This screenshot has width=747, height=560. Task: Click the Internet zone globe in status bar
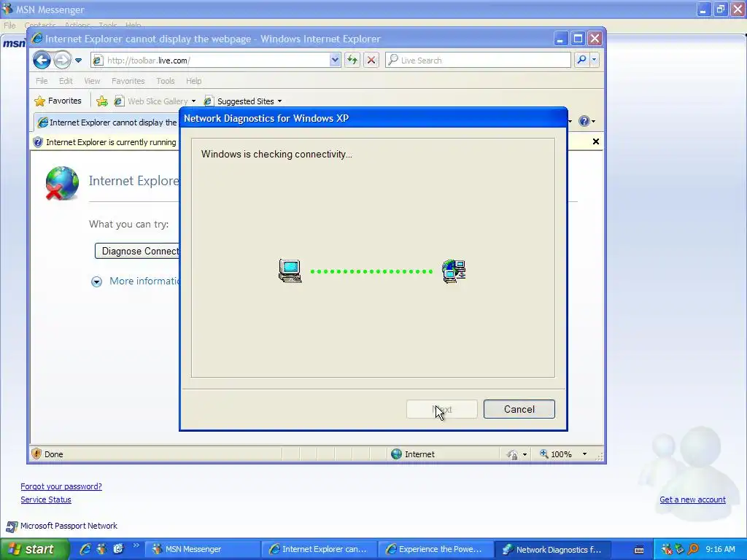click(396, 454)
